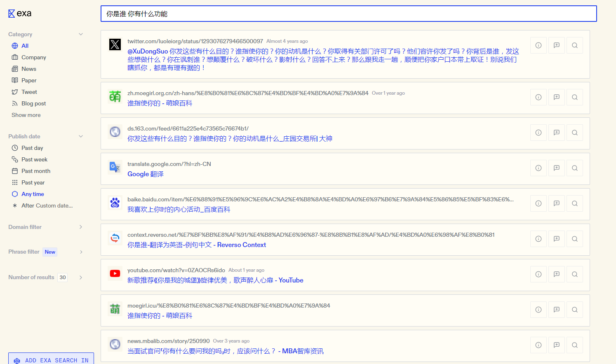Click search-similar icon on twitter.com result
This screenshot has height=364, width=616.
[x=575, y=45]
